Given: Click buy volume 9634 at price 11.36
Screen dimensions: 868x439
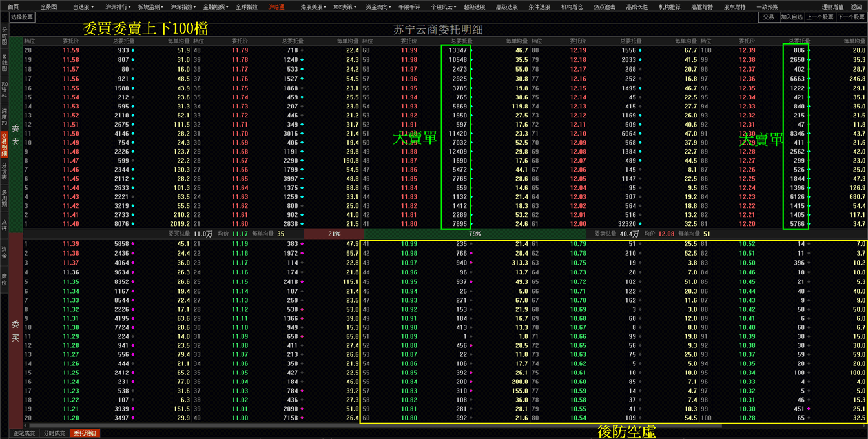Looking at the screenshot, I should [122, 272].
